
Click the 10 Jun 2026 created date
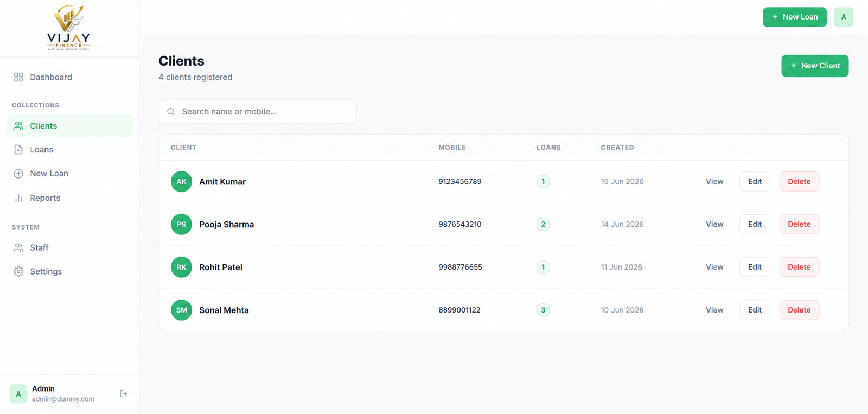tap(622, 310)
